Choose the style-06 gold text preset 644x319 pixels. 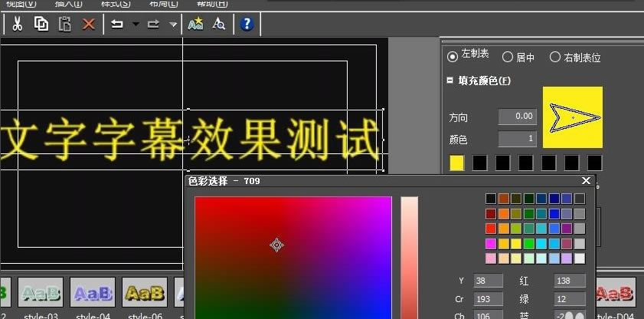144,293
